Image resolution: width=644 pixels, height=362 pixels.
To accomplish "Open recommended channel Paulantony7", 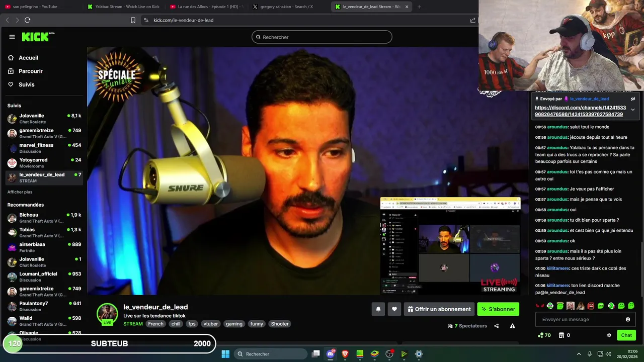I will click(x=44, y=306).
